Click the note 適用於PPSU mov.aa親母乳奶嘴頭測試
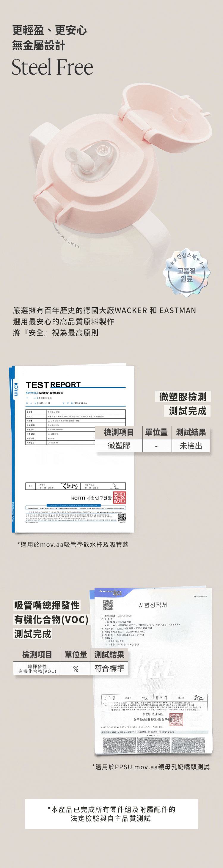This screenshot has width=223, height=868. coord(151,767)
